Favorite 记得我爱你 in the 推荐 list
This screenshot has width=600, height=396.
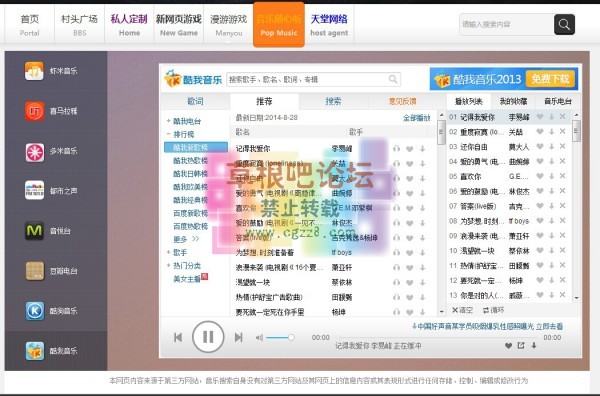(409, 148)
